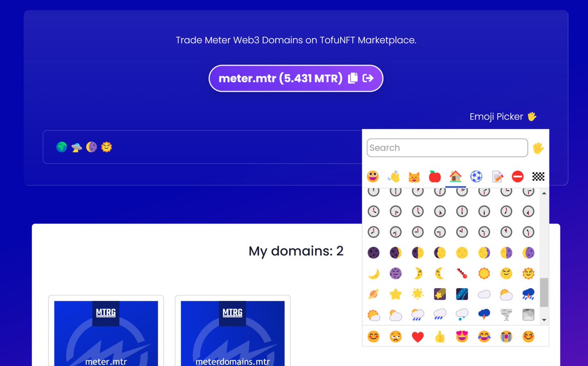Pick the plain dark new moon emoji
Screen dimensions: 588x366
[x=373, y=253]
